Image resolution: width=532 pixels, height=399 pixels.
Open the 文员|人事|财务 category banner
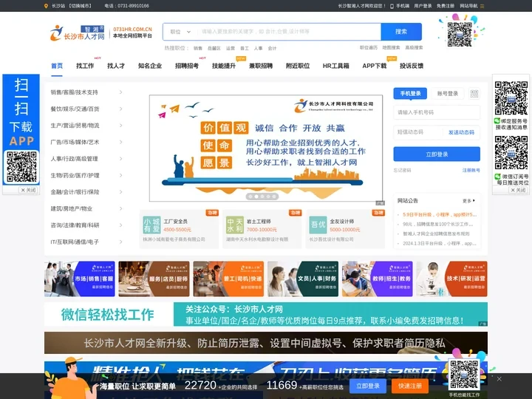point(303,279)
